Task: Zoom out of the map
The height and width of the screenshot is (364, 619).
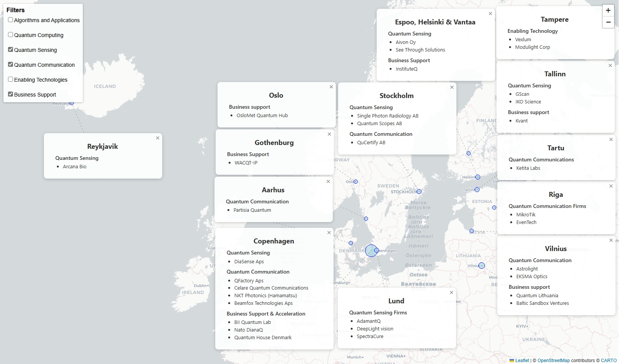Action: coord(608,23)
